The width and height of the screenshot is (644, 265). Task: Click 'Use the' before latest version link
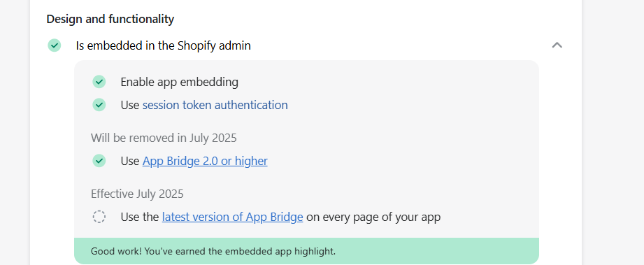point(140,217)
